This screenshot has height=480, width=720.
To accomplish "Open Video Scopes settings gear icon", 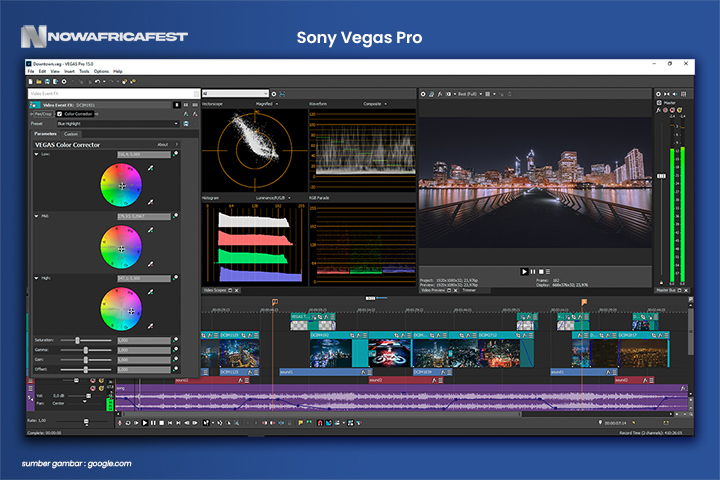I will (x=274, y=94).
